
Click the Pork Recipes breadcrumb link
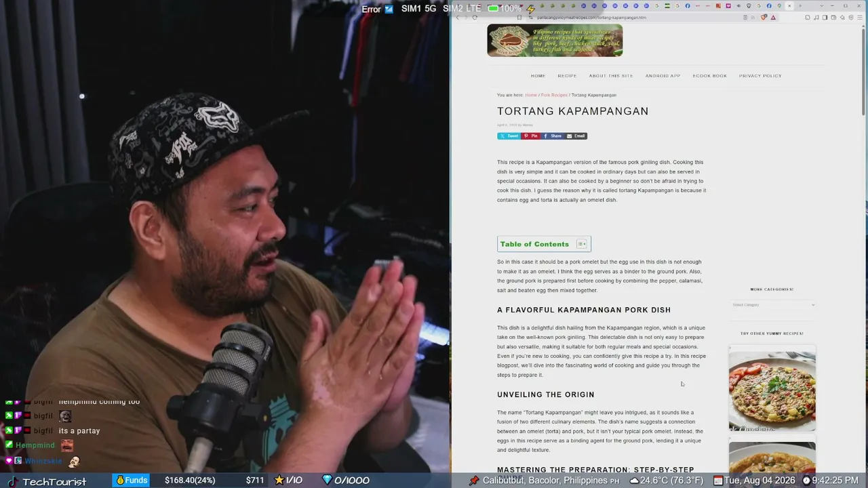click(554, 95)
